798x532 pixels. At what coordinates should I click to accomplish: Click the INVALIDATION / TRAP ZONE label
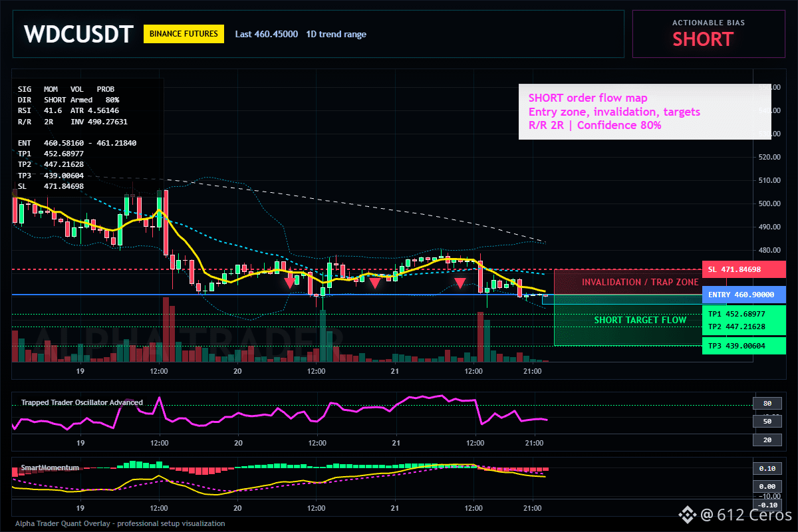640,282
